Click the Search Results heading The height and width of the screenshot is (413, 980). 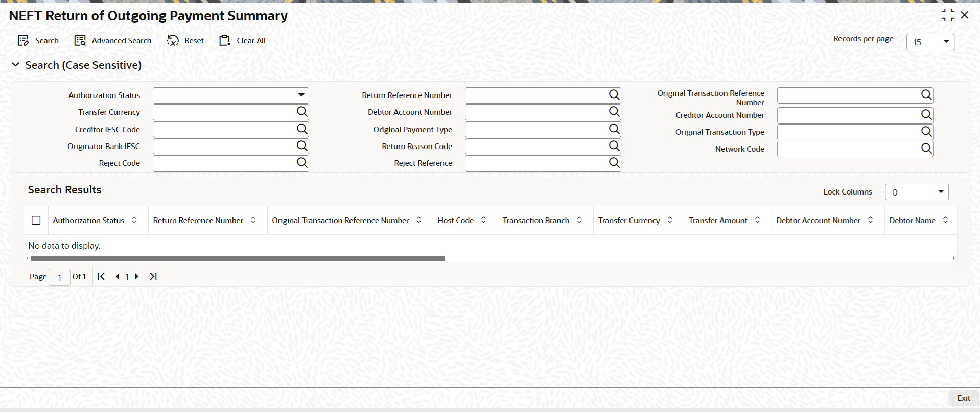[x=64, y=190]
